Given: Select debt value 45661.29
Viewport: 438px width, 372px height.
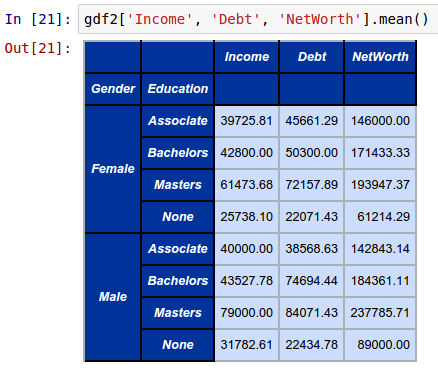Looking at the screenshot, I should pyautogui.click(x=312, y=121).
